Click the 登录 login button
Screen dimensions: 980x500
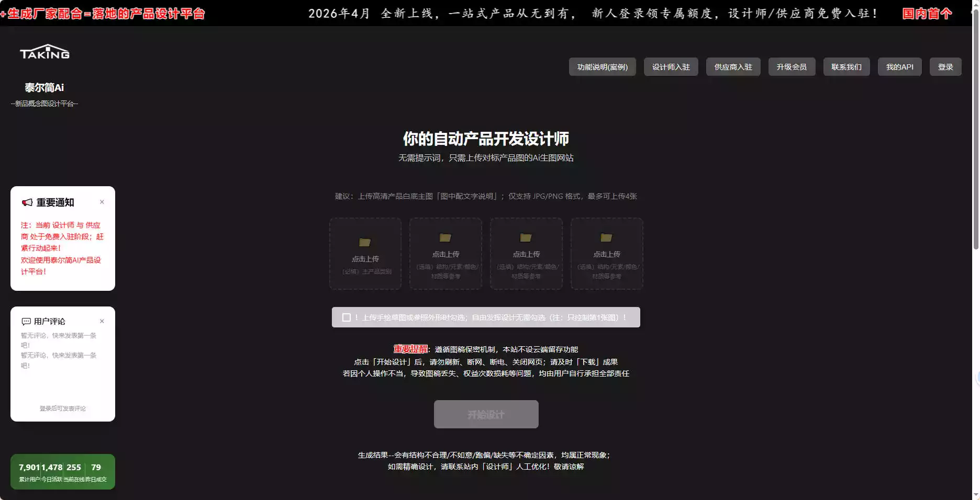point(945,67)
